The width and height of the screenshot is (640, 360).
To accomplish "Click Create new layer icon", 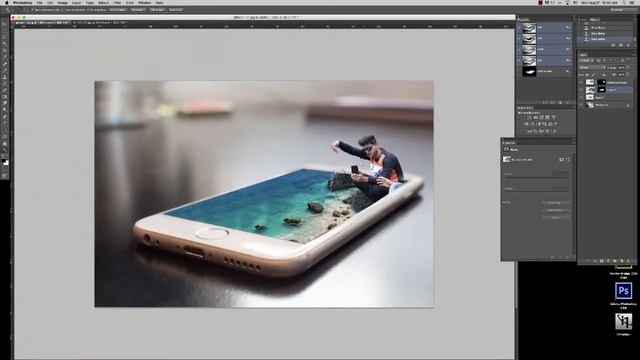I will (x=622, y=260).
